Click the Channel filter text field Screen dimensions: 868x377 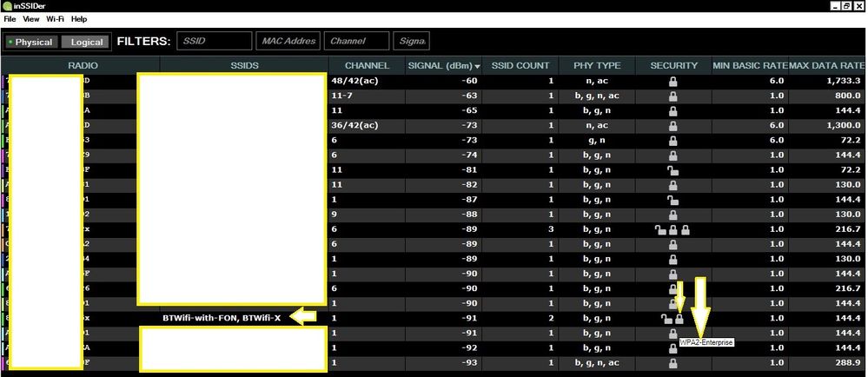(356, 41)
